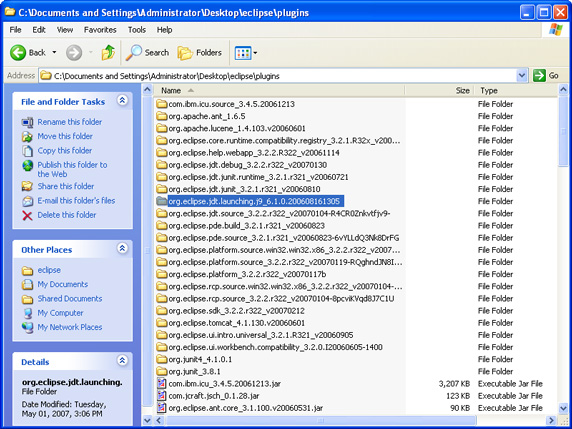Image resolution: width=572 pixels, height=429 pixels.
Task: Click the green Go button
Action: click(546, 76)
